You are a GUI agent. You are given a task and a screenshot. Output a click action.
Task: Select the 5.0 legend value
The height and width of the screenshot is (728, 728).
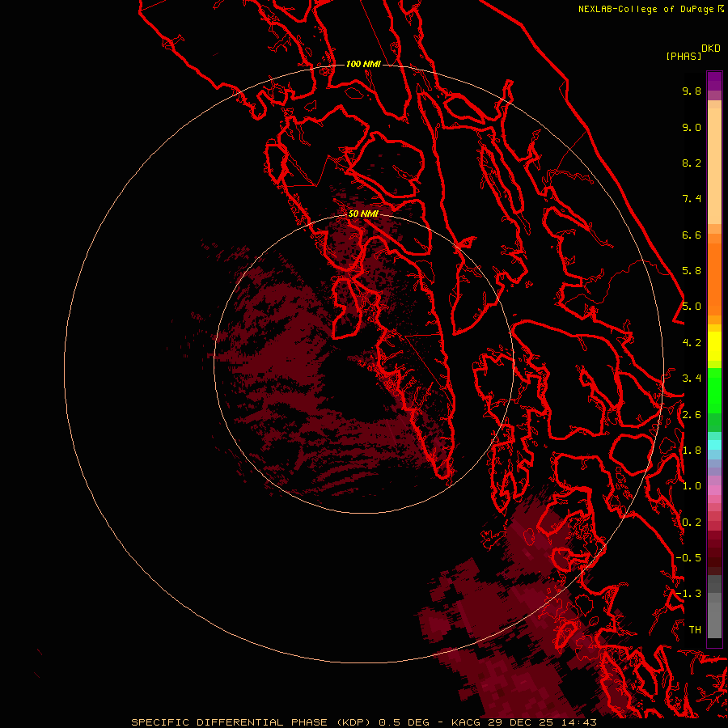click(692, 307)
